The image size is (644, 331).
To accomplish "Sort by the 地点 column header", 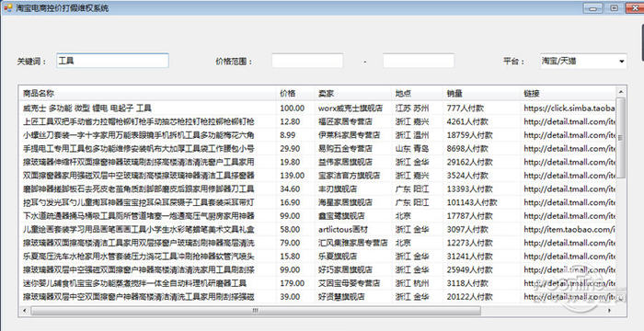I will click(418, 93).
